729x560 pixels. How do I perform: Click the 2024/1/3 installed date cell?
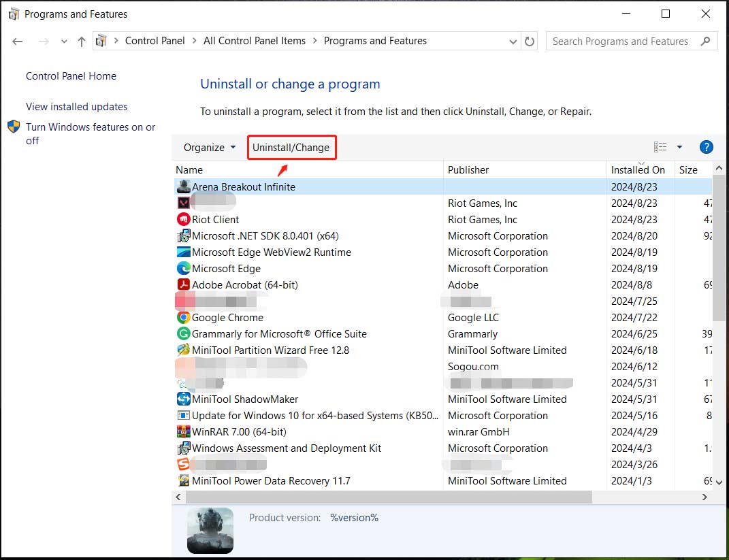(632, 480)
